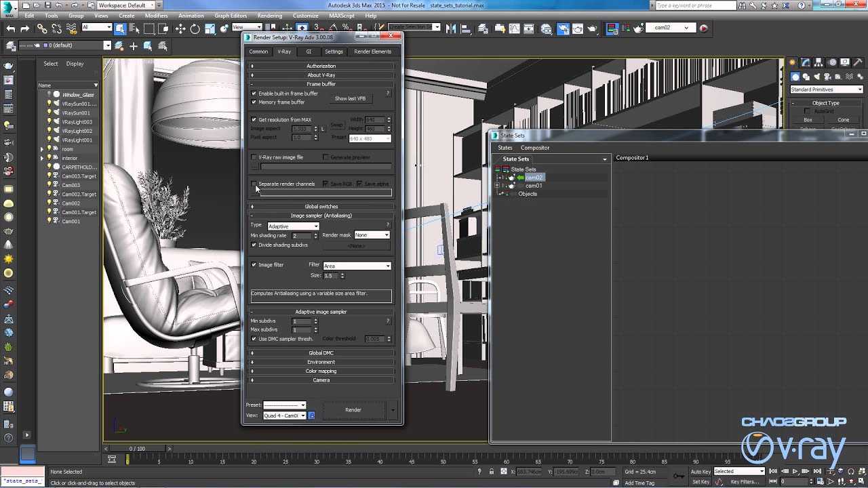868x488 pixels.
Task: Click the search binoculars icon
Action: point(743,5)
